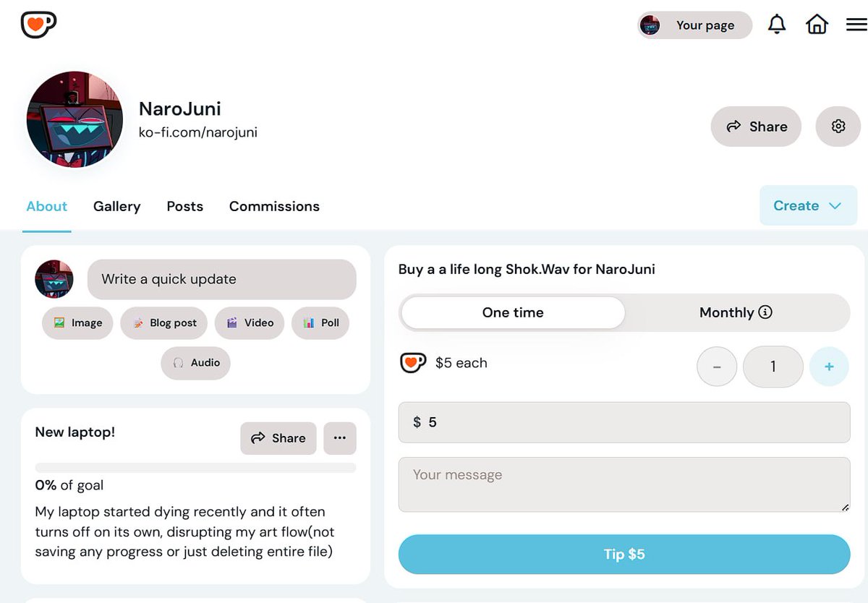
Task: Click the ko-fi.com/narojuni link text
Action: pos(198,132)
